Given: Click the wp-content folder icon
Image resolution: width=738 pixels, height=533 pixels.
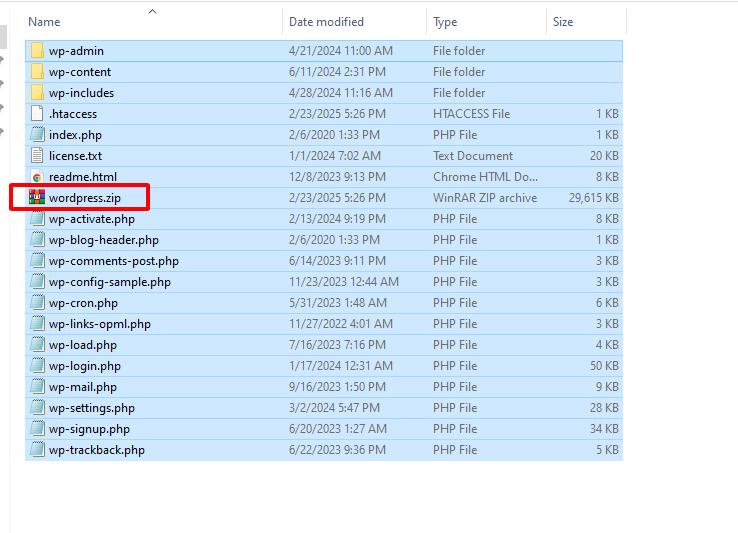Looking at the screenshot, I should [x=37, y=72].
